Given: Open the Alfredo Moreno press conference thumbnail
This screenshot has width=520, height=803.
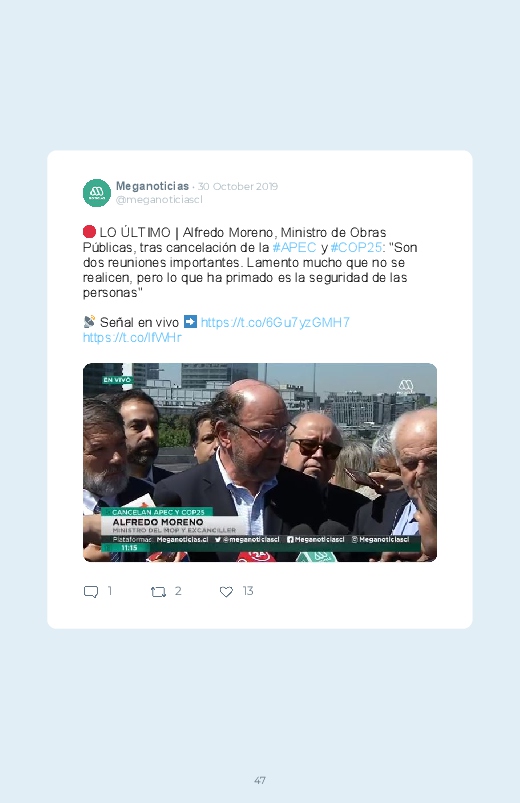Looking at the screenshot, I should tap(260, 462).
